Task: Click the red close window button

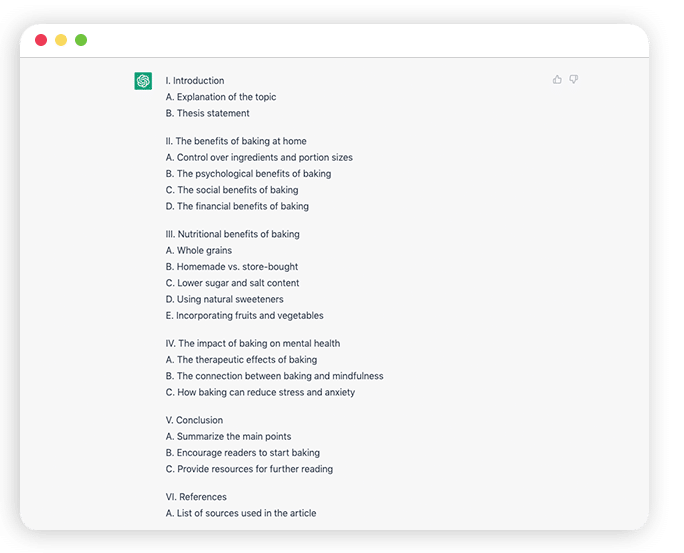Action: pyautogui.click(x=41, y=40)
